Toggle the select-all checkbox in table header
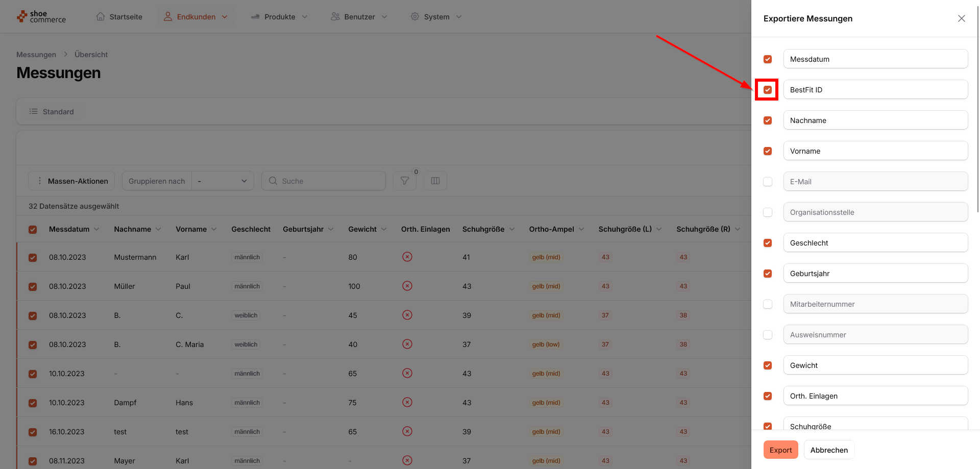Viewport: 980px width, 469px height. click(x=33, y=230)
